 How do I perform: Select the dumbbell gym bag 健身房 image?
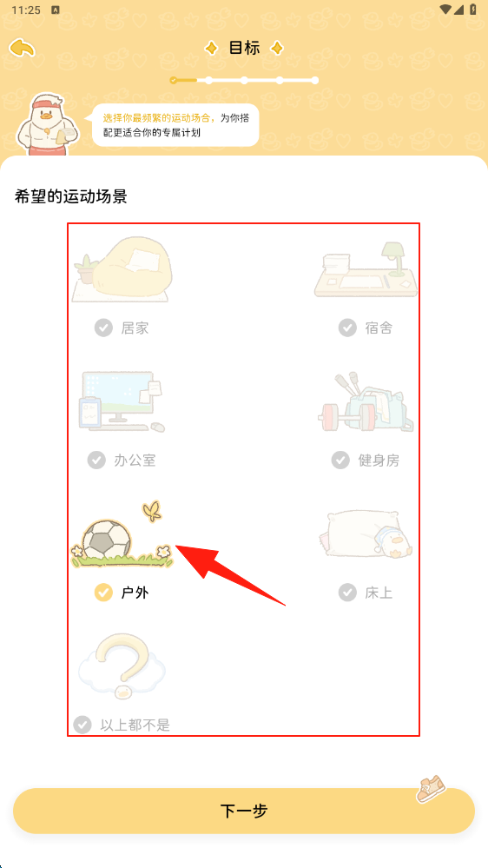click(x=366, y=402)
